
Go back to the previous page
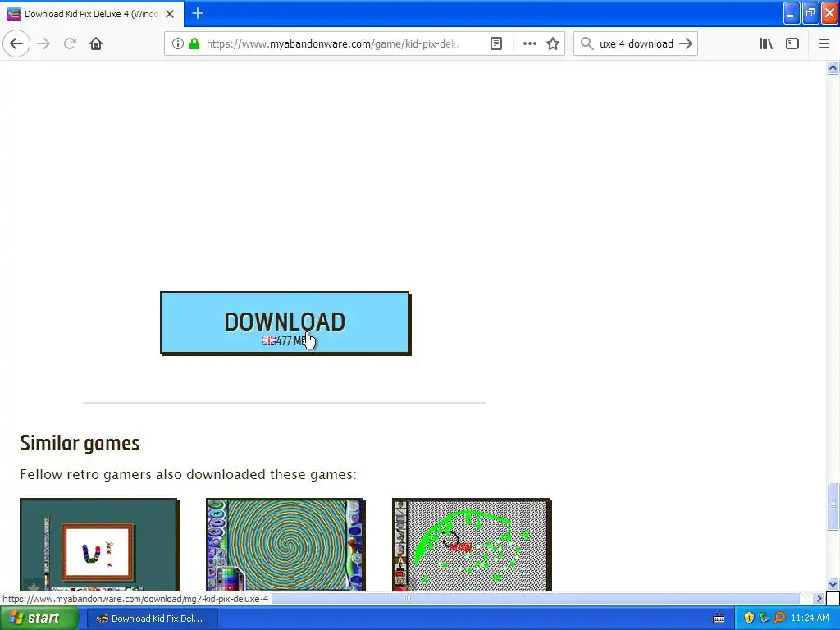[16, 43]
